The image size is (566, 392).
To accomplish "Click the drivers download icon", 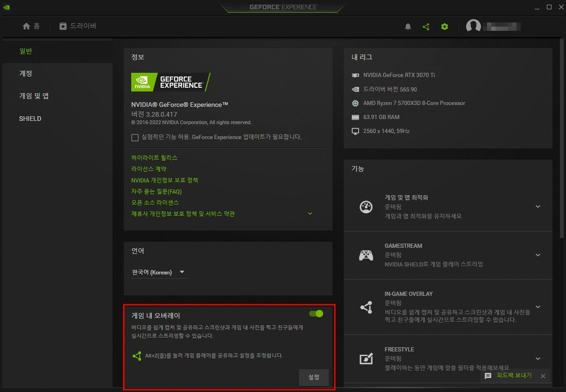I will coord(63,26).
